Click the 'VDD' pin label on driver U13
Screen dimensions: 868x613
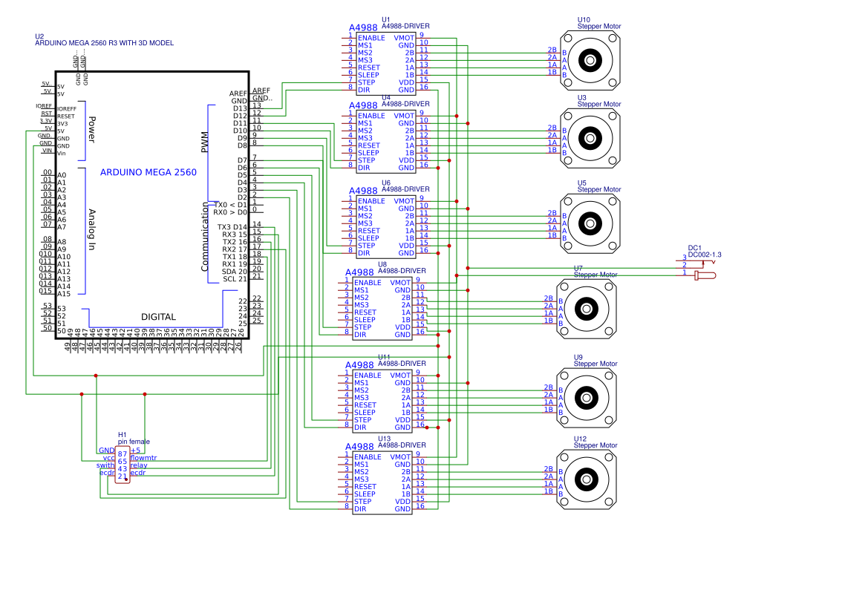click(x=403, y=501)
